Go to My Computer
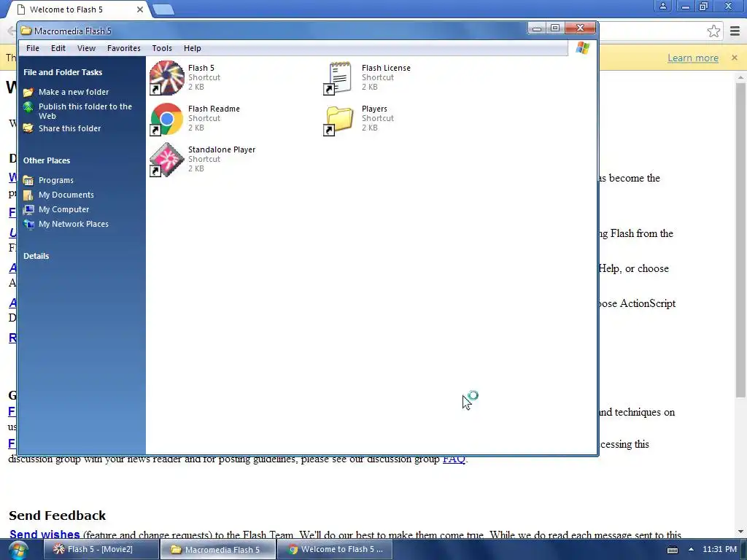 coord(64,209)
